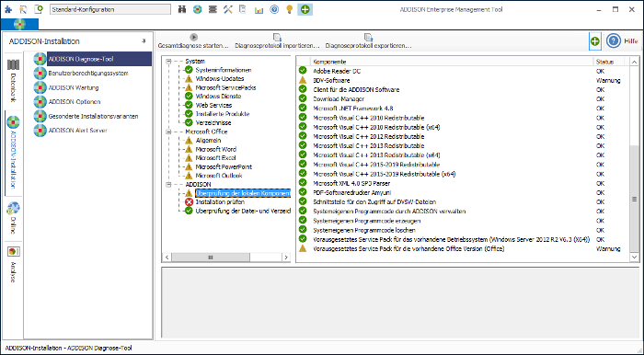
Task: Click Diagnoseprotokoll exportieren
Action: (x=368, y=41)
